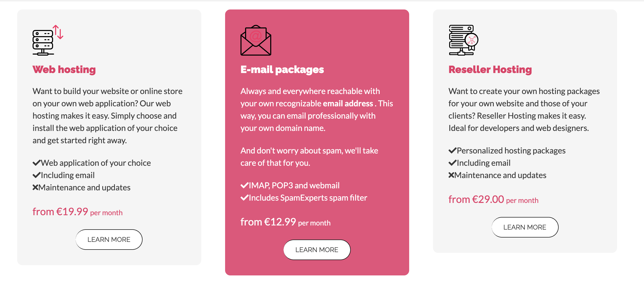Viewport: 644px width, 289px height.
Task: Select the Reseller Hosting heading
Action: pyautogui.click(x=490, y=69)
